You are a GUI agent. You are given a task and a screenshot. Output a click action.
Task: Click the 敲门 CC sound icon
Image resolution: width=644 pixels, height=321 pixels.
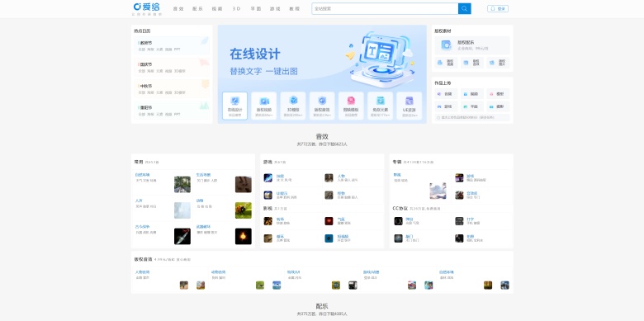tap(399, 238)
